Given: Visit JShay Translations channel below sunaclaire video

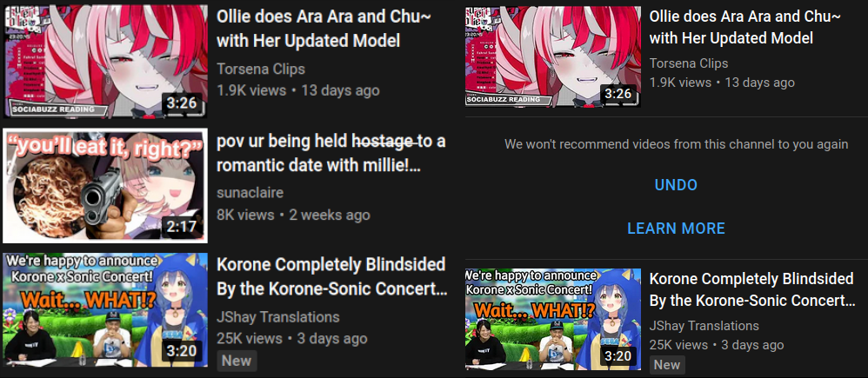Looking at the screenshot, I should click(x=278, y=317).
